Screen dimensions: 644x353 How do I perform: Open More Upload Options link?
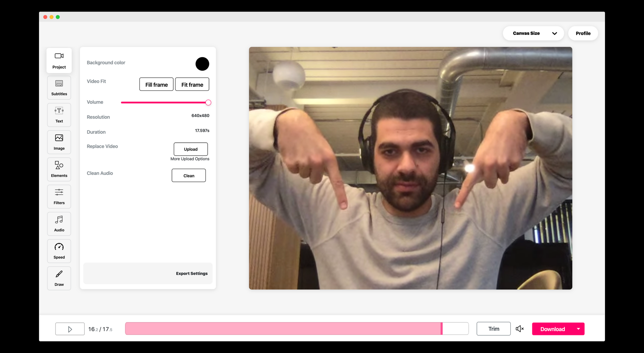point(190,159)
